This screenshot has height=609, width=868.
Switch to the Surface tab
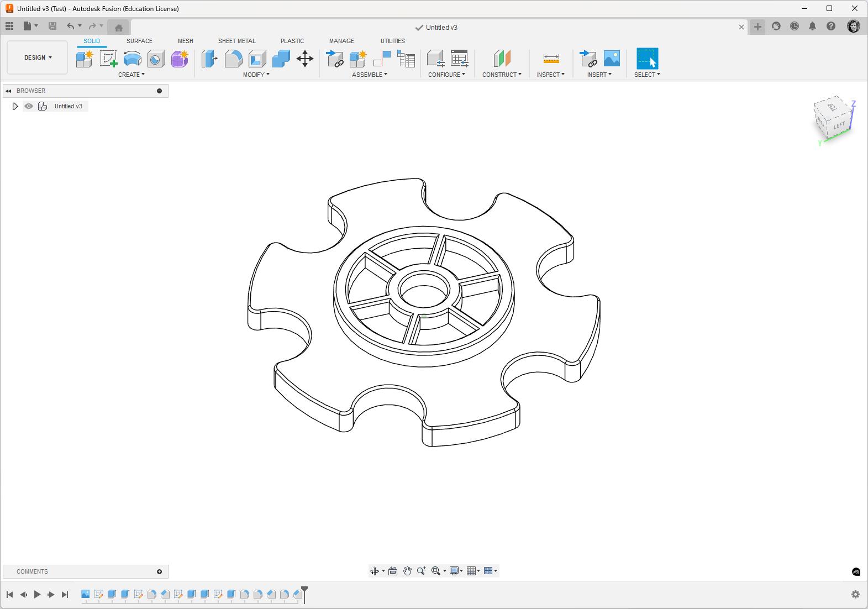(x=139, y=41)
